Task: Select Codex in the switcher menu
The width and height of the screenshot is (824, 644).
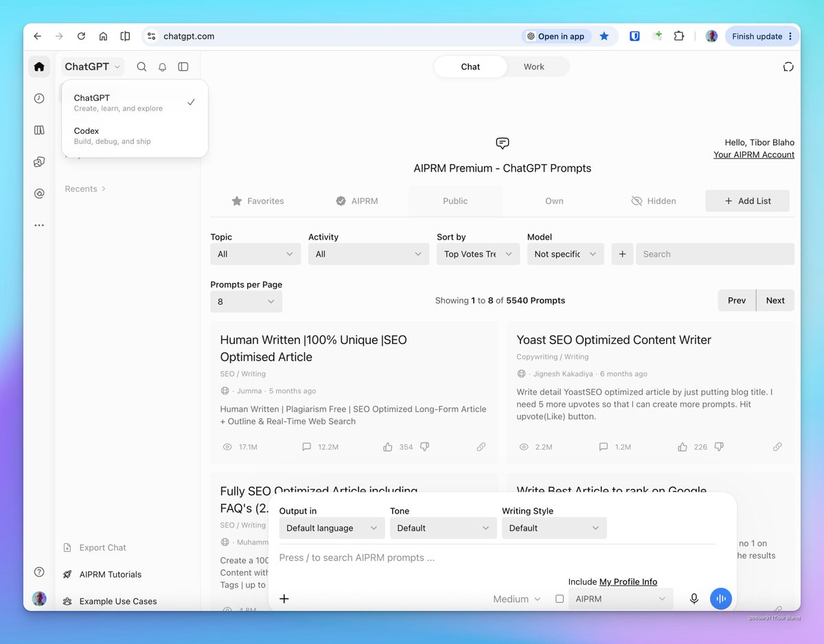Action: pos(135,136)
